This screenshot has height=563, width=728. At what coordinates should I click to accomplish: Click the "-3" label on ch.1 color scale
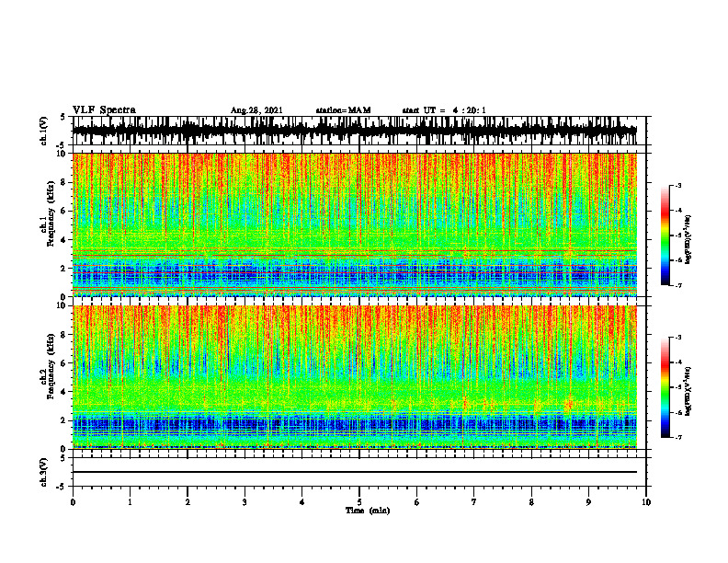point(678,186)
